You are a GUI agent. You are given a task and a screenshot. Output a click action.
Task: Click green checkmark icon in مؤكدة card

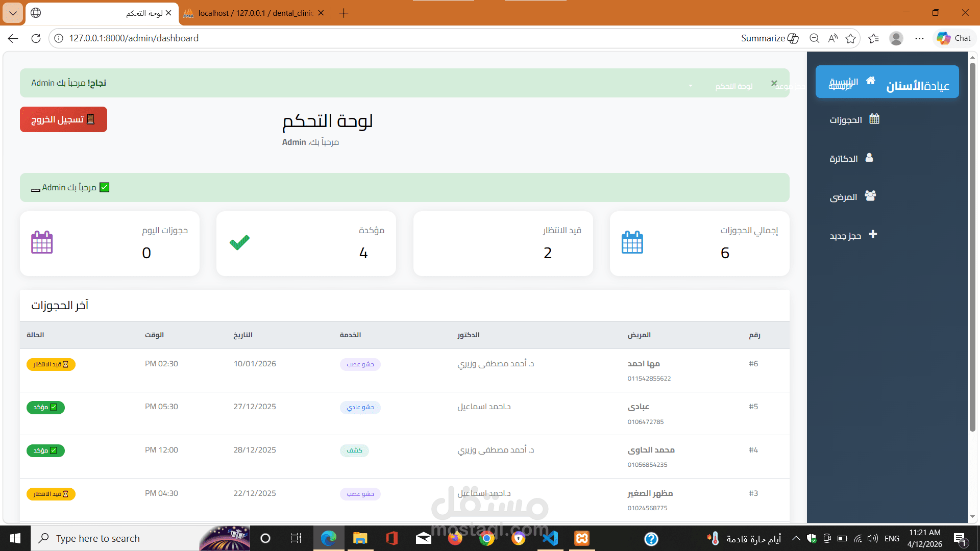(239, 242)
